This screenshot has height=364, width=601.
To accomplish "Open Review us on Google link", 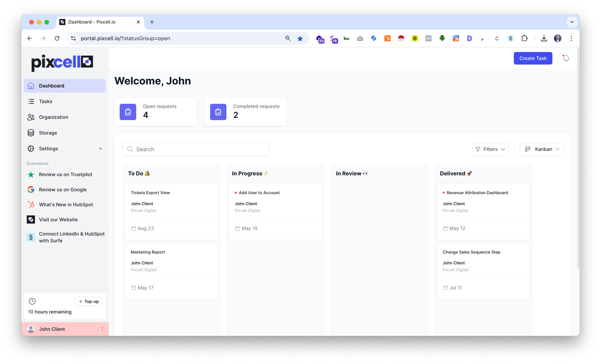I will pos(63,190).
